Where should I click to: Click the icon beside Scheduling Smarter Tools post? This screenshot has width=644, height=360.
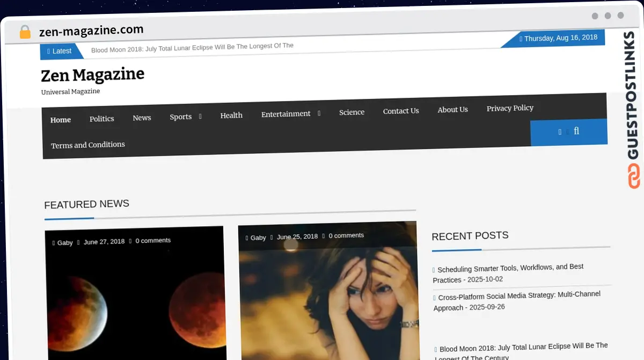click(x=435, y=269)
